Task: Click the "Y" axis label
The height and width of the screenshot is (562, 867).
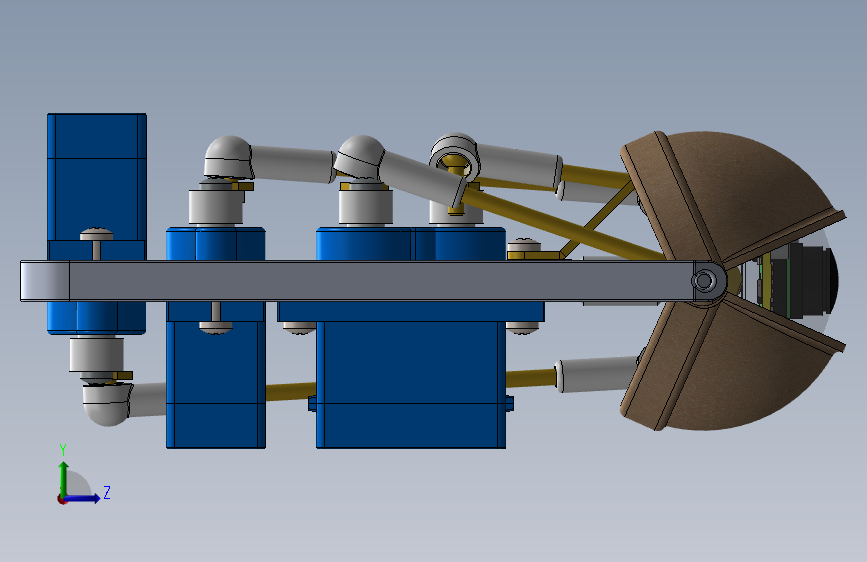Action: (63, 449)
